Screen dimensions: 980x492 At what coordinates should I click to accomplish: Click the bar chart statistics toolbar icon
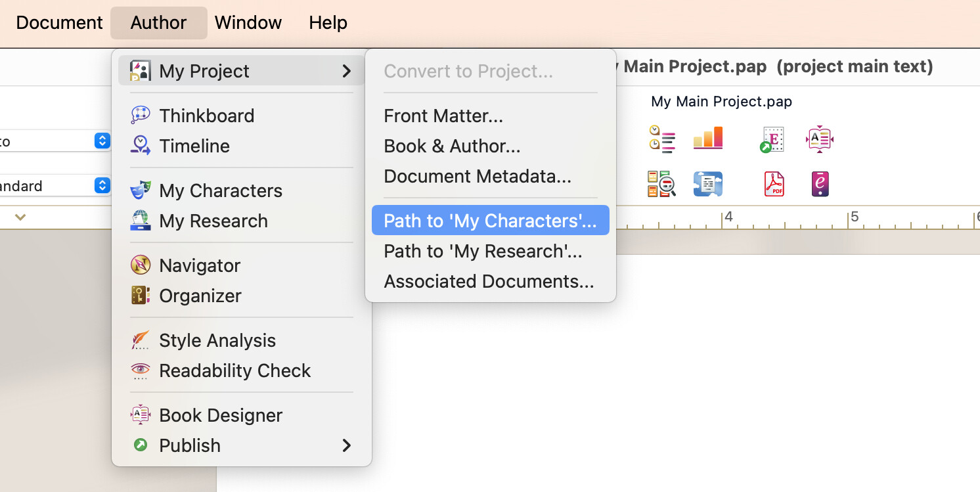707,139
